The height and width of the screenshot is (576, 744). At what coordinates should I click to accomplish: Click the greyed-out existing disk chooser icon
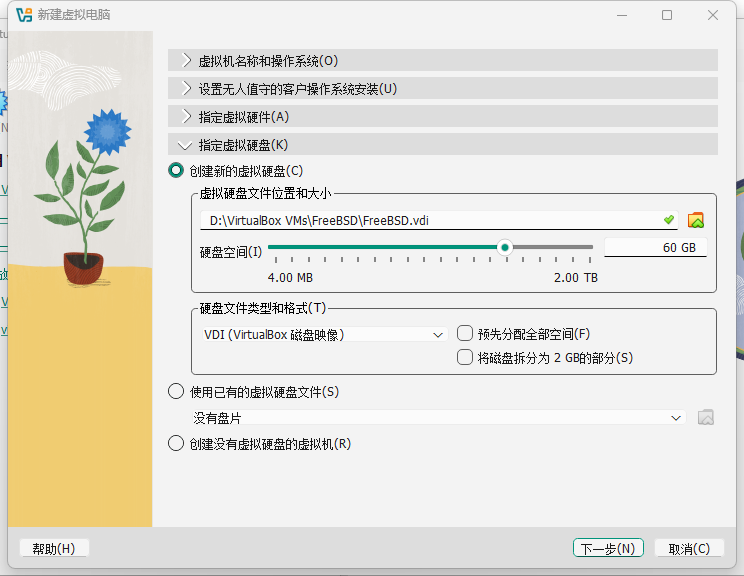706,418
